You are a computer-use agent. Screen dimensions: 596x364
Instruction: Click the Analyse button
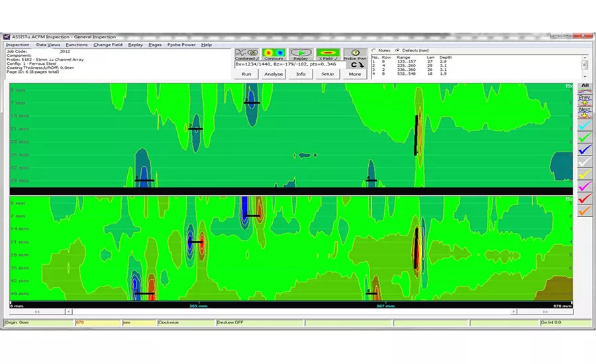click(x=273, y=74)
